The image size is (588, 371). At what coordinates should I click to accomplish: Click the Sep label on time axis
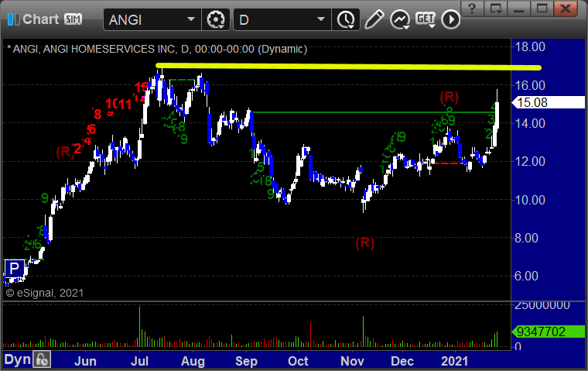[x=246, y=361]
